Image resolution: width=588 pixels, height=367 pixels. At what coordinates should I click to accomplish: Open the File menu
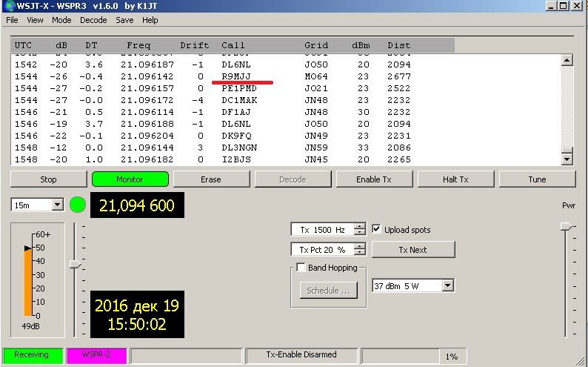pyautogui.click(x=12, y=20)
